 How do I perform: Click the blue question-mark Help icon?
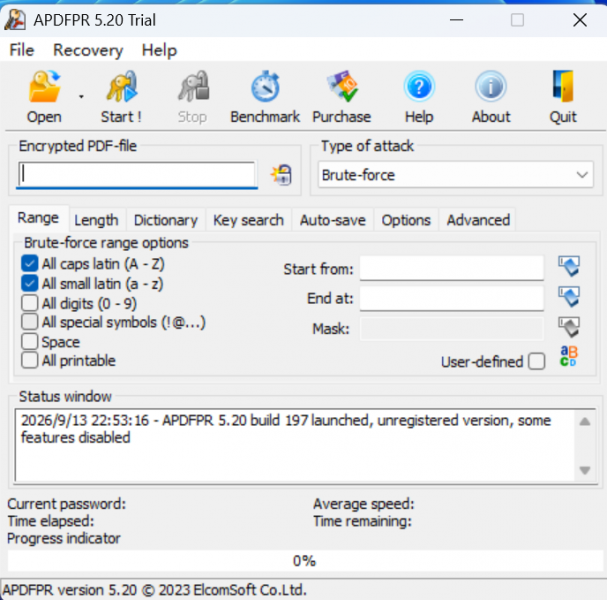[x=419, y=87]
